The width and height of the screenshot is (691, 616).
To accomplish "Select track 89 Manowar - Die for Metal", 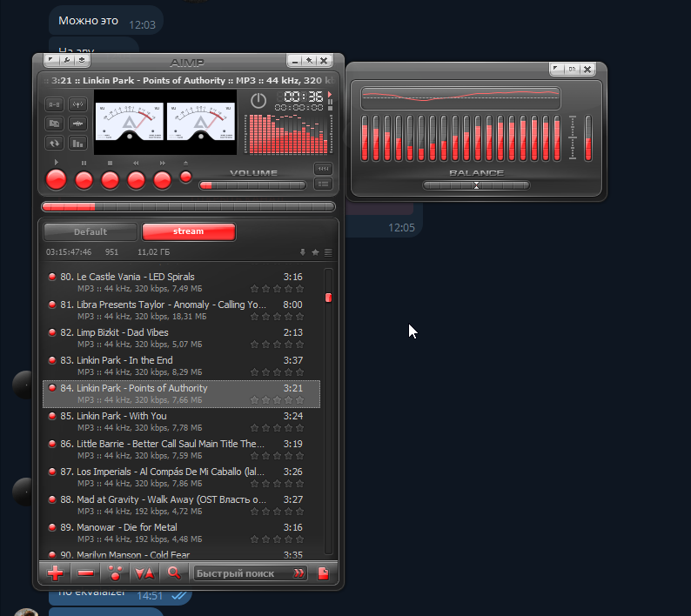I will 181,532.
